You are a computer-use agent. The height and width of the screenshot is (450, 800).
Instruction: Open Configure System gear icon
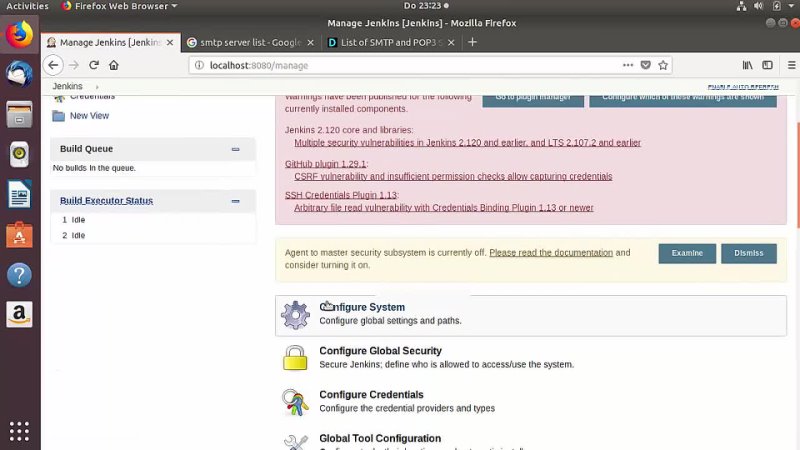(295, 315)
